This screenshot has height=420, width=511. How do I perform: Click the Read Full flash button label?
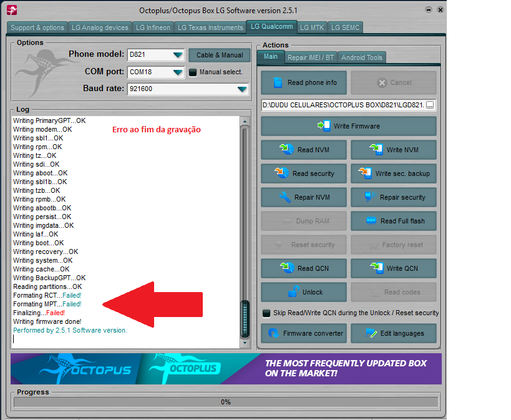click(x=403, y=221)
